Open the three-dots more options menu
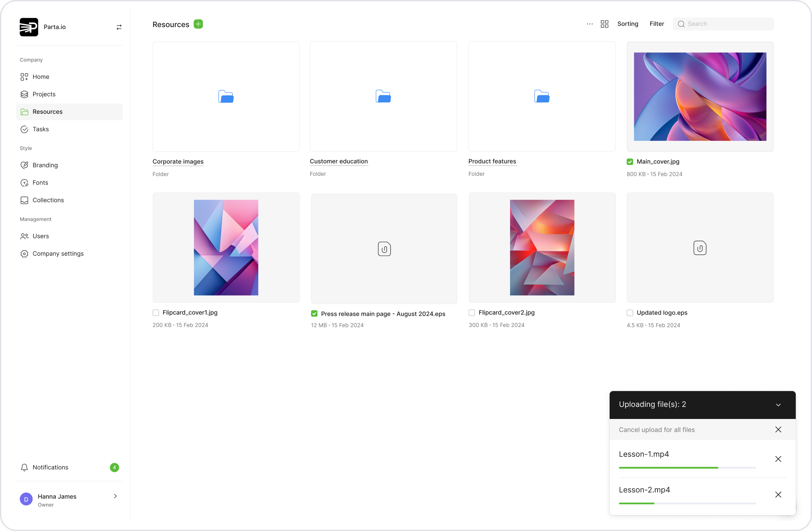 590,24
